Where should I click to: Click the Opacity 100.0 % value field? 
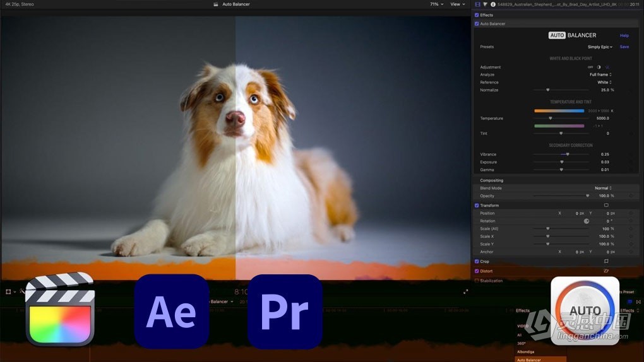(606, 196)
